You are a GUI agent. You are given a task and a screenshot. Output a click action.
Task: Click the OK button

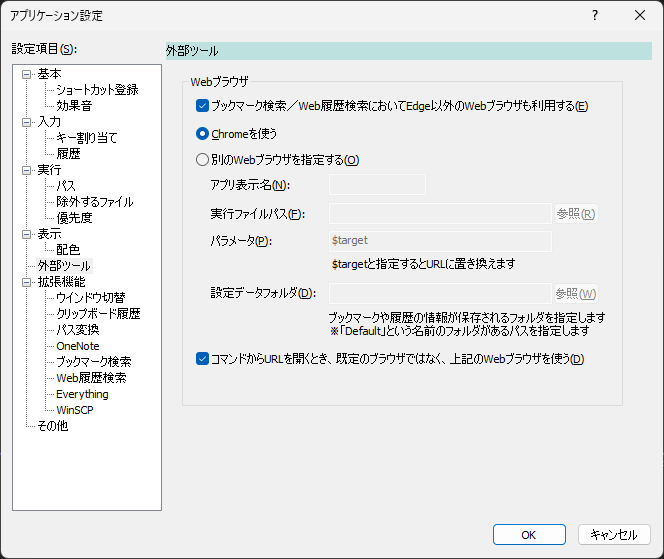click(529, 534)
